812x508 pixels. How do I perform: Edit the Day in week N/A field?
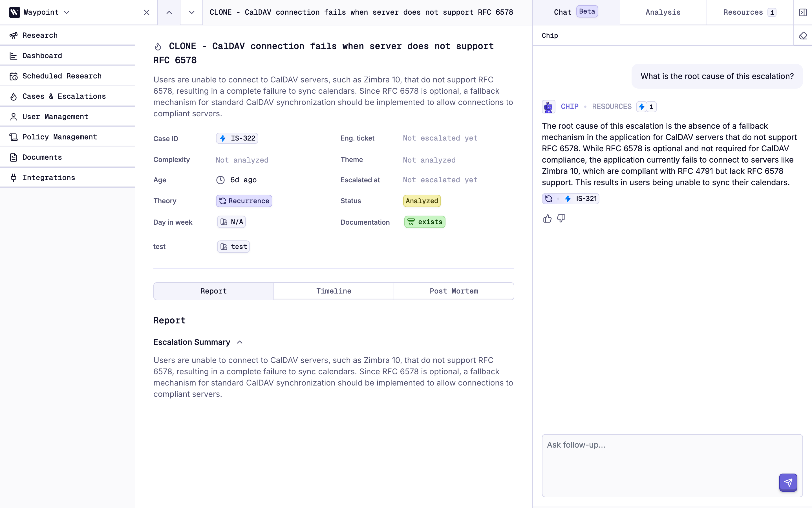coord(231,222)
